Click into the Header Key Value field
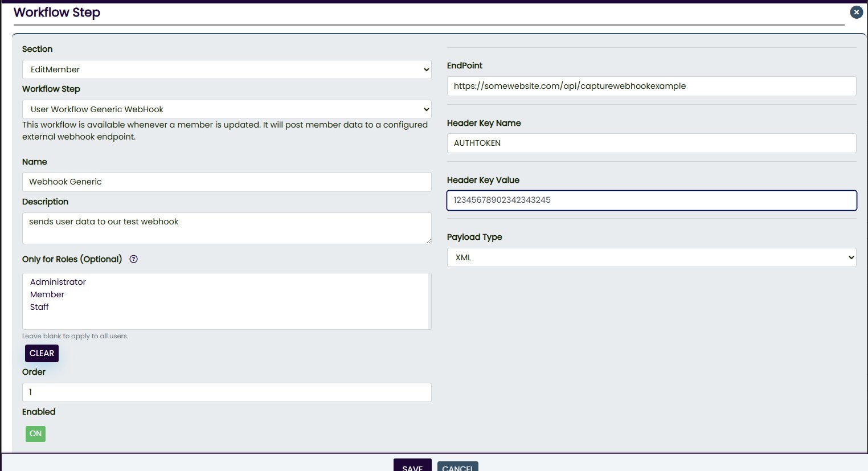868x471 pixels. click(651, 200)
